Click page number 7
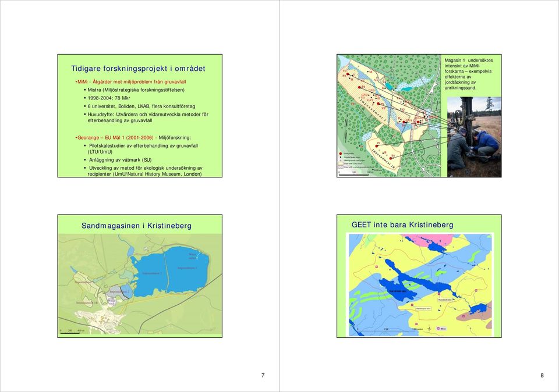This screenshot has height=392, width=559. (x=263, y=375)
